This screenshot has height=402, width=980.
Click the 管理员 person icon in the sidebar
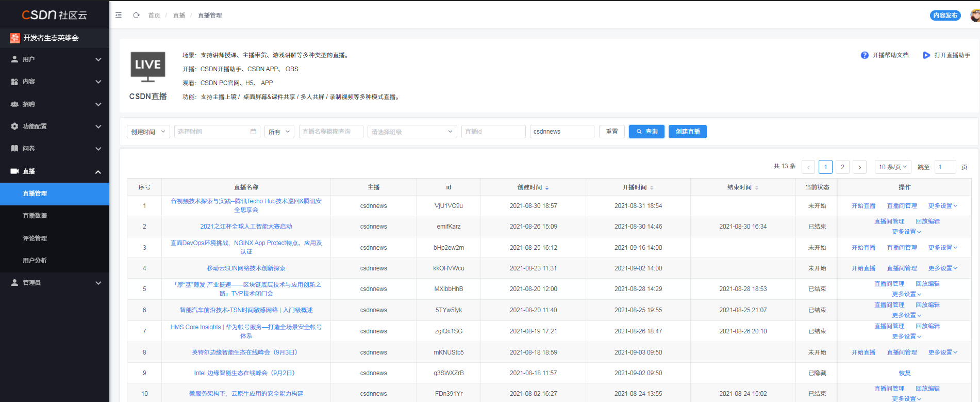coord(14,282)
